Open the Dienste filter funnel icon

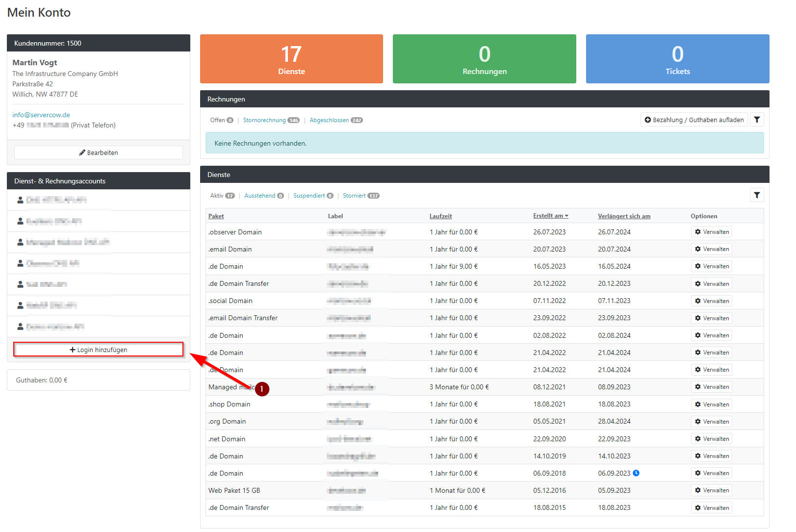pos(757,195)
